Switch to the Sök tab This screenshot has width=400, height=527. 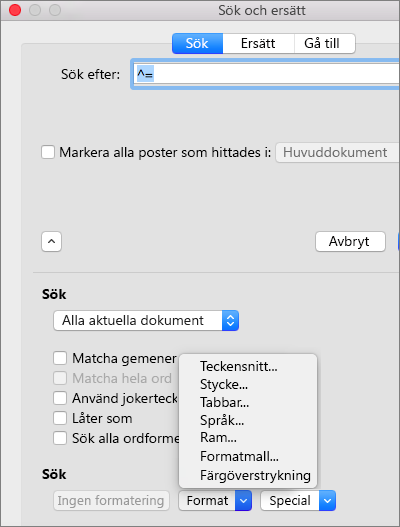coord(197,43)
